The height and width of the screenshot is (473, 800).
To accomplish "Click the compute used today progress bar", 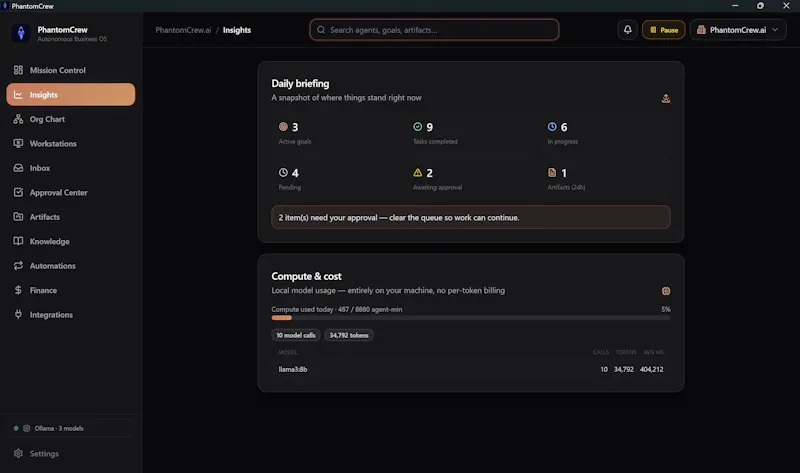I will coord(470,318).
